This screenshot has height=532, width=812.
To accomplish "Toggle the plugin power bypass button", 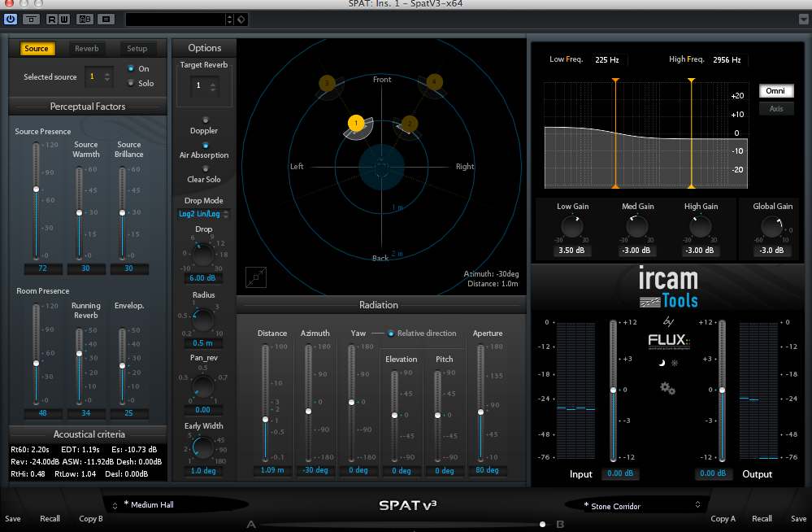I will tap(11, 19).
